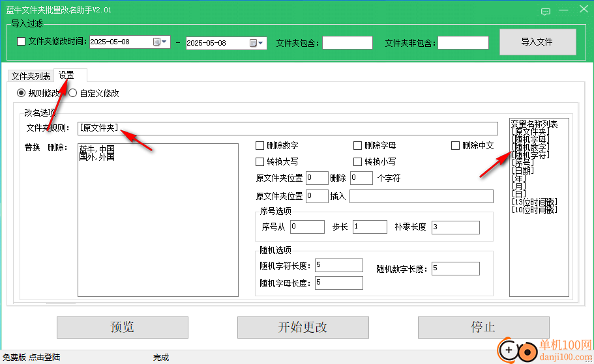Click the 文件夹包含 input field
The width and height of the screenshot is (594, 364).
tap(348, 43)
